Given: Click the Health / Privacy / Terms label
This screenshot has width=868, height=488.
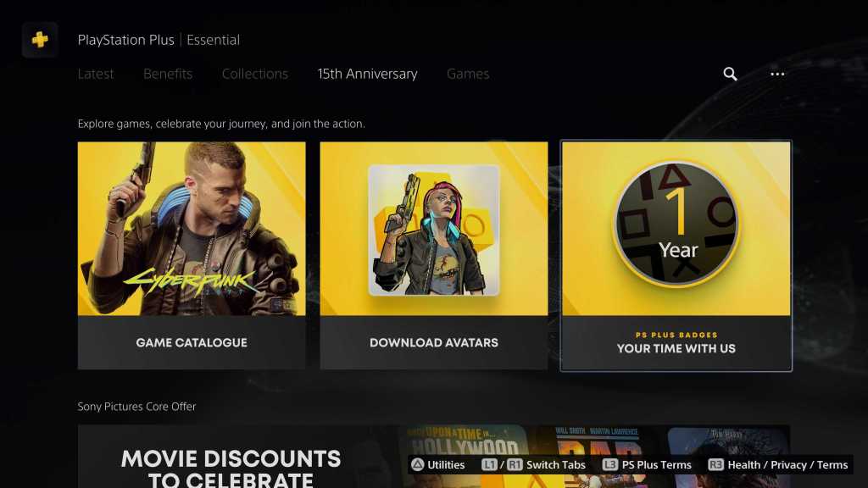Looking at the screenshot, I should 787,465.
